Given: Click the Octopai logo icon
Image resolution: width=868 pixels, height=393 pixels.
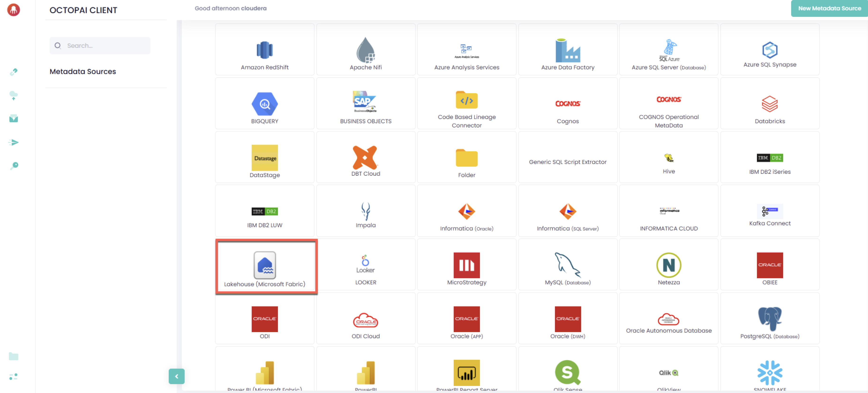Looking at the screenshot, I should coord(14,10).
